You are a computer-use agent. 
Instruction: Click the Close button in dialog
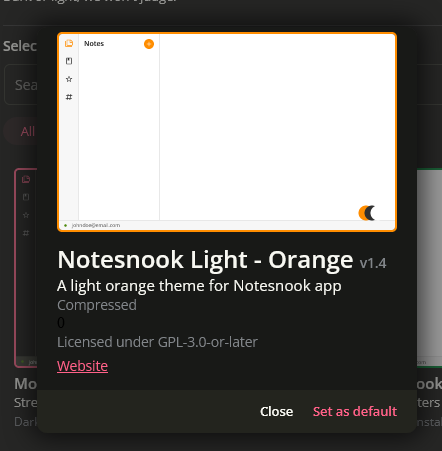(276, 411)
